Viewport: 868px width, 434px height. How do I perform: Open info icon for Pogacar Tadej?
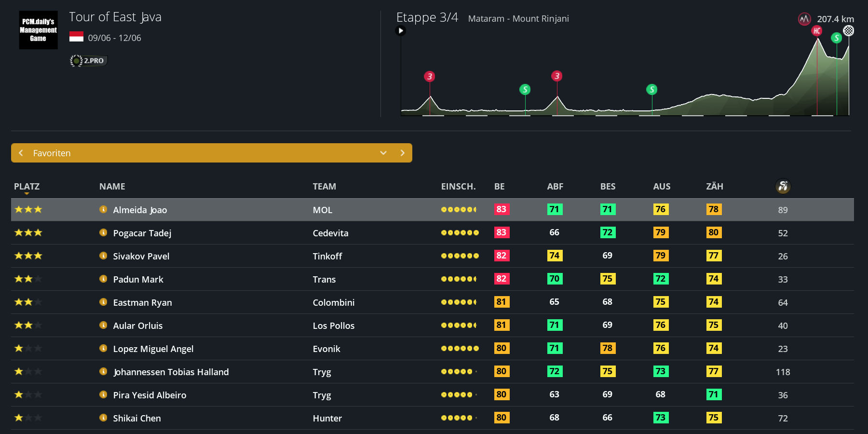point(103,232)
